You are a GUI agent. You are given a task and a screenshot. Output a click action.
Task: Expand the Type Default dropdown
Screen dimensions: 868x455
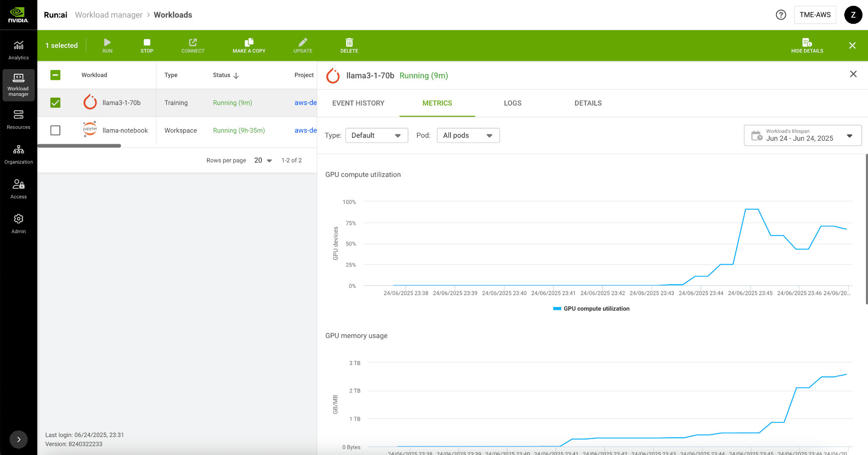[x=376, y=135]
